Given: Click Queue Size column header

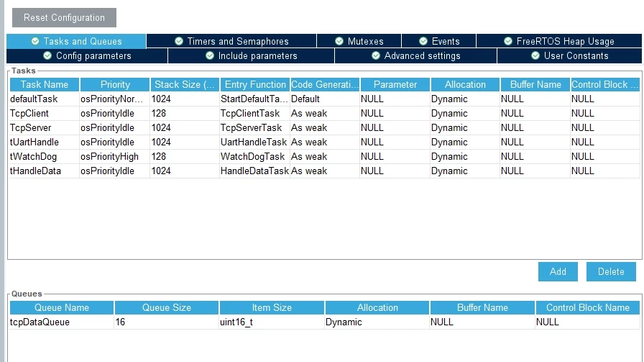Looking at the screenshot, I should (x=166, y=307).
